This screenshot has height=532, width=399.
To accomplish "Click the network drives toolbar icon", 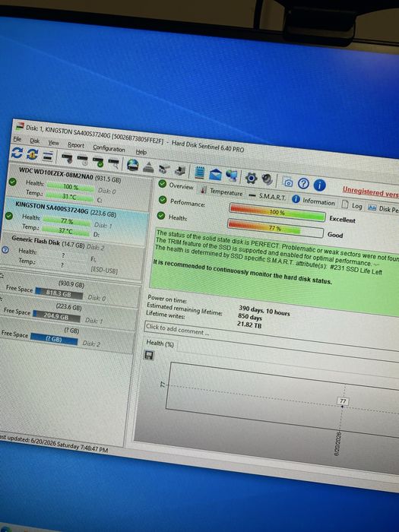I will (164, 169).
